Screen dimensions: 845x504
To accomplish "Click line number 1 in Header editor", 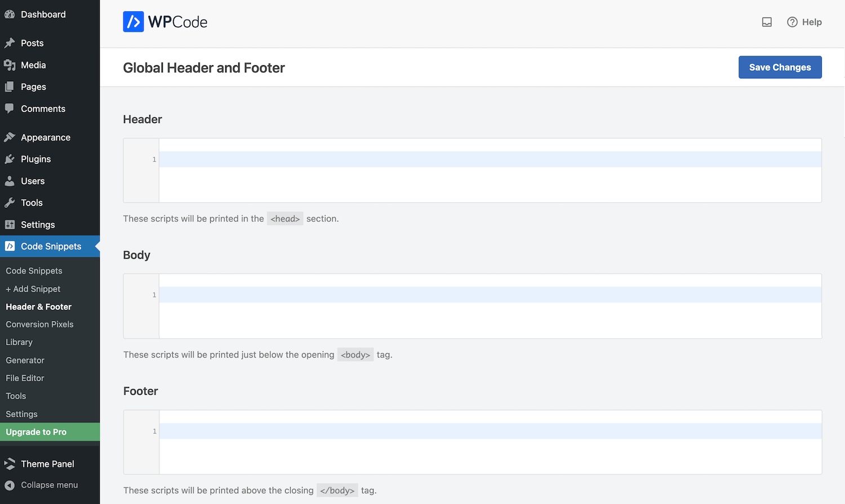I will 154,159.
